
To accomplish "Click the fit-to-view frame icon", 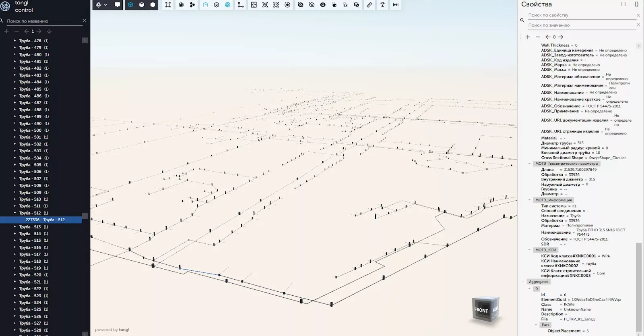I will point(254,5).
